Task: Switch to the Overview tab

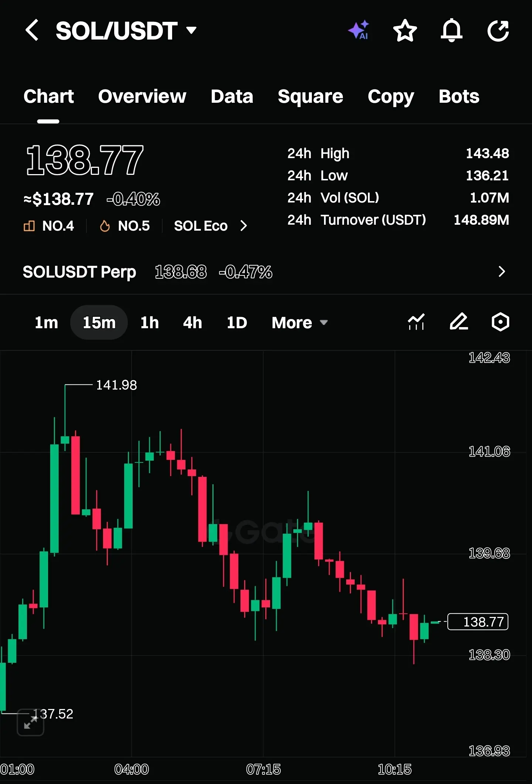Action: [x=142, y=97]
